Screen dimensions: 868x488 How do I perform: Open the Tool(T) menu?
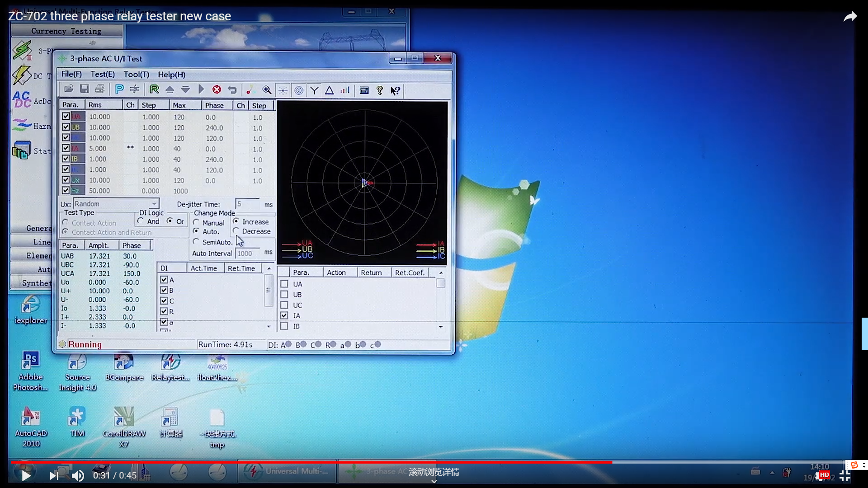coord(136,74)
